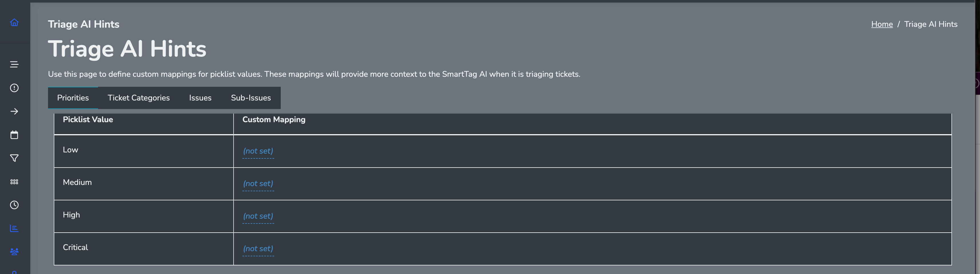Screen dimensions: 980x274
Task: Click the grid dots sidebar icon
Action: pyautogui.click(x=14, y=182)
